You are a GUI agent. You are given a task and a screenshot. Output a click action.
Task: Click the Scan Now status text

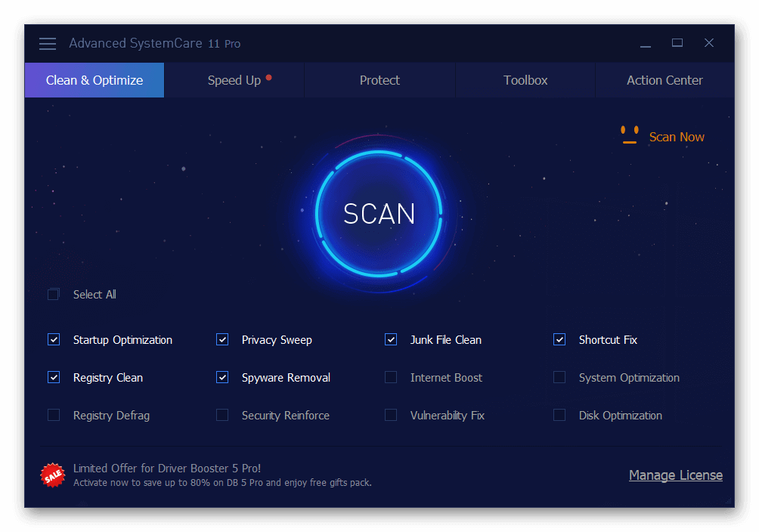[x=677, y=137]
